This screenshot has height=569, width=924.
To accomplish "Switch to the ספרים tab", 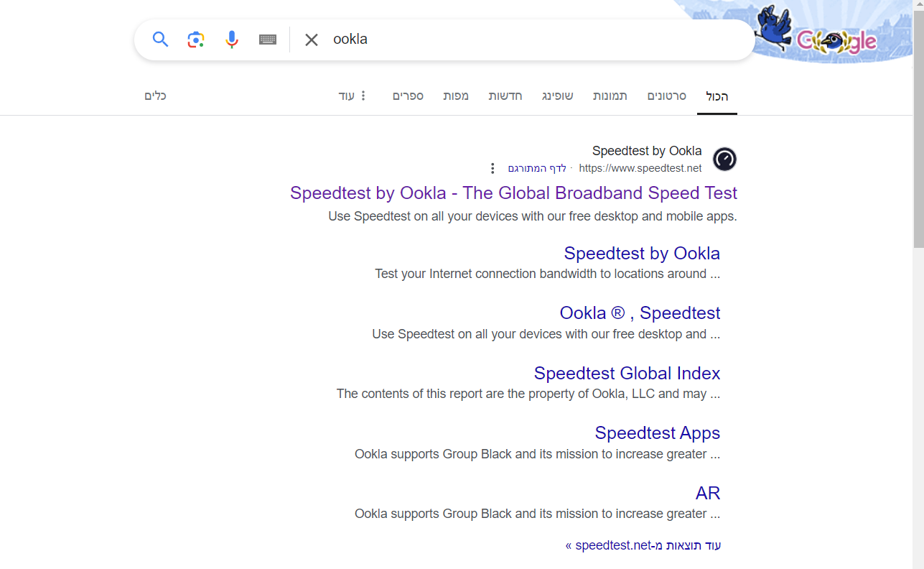I will click(408, 96).
